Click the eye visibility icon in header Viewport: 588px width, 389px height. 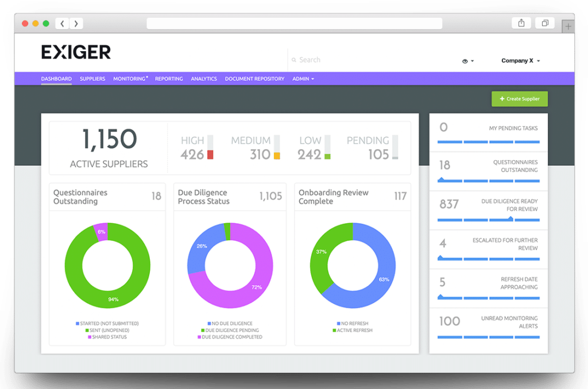click(x=465, y=61)
